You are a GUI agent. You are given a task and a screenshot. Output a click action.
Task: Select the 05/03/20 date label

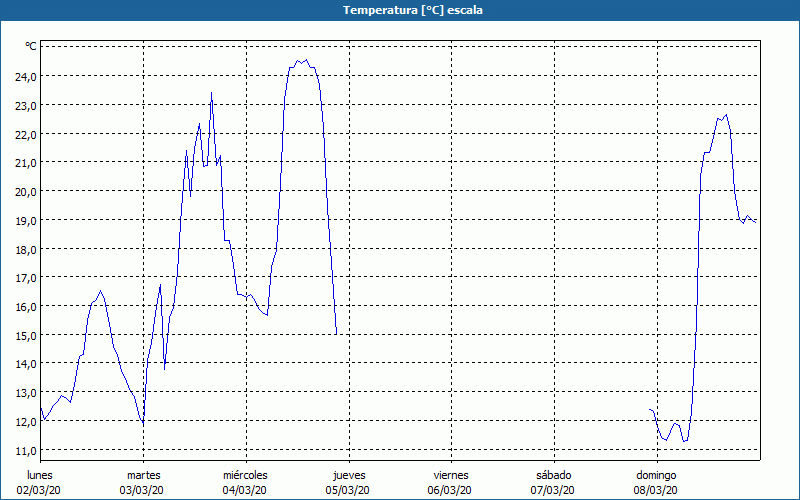[x=347, y=490]
